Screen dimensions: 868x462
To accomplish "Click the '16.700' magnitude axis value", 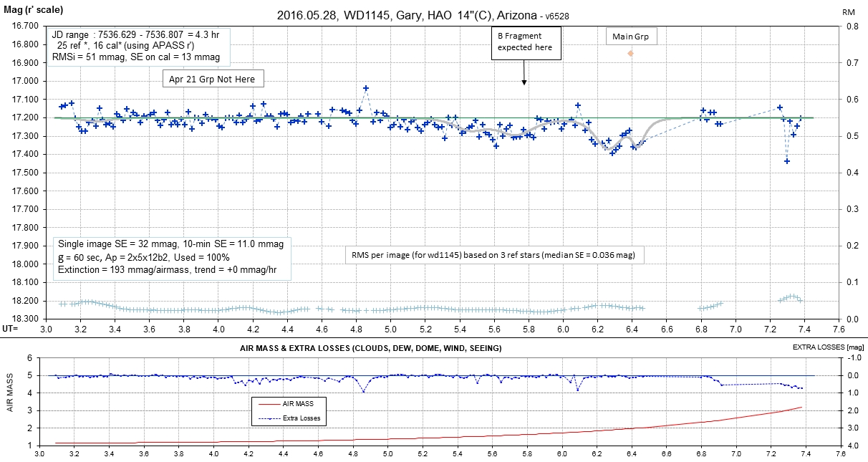I will pos(26,26).
